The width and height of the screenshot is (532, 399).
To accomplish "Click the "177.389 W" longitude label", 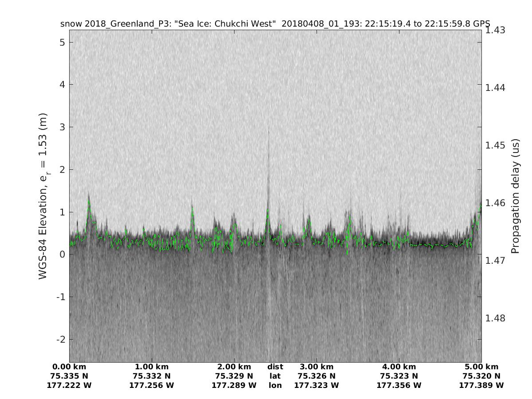I will 481,385.
